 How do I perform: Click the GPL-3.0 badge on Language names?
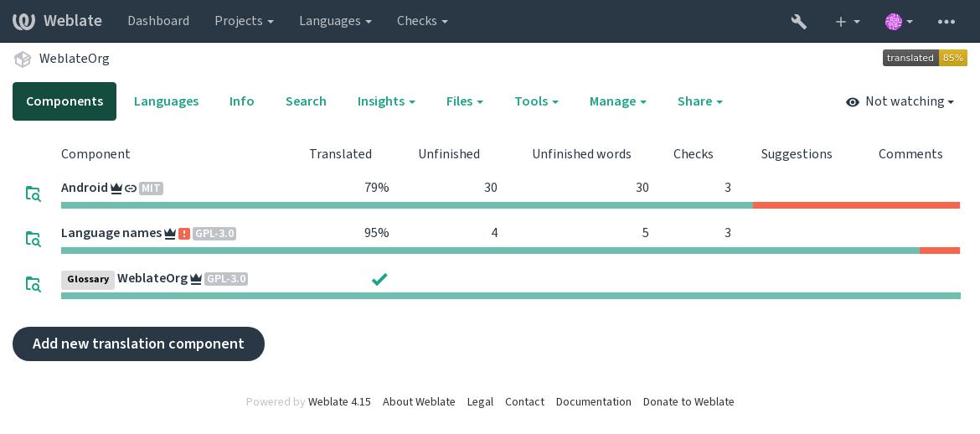(x=214, y=234)
